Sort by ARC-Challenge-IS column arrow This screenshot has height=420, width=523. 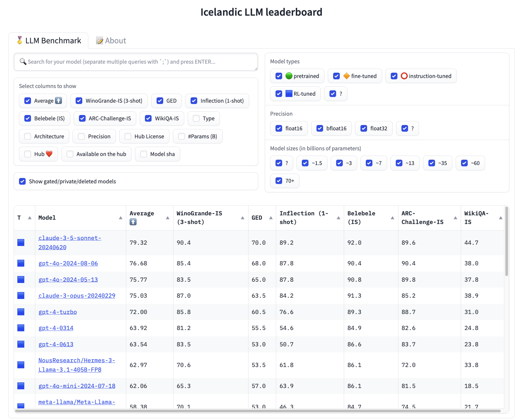455,218
